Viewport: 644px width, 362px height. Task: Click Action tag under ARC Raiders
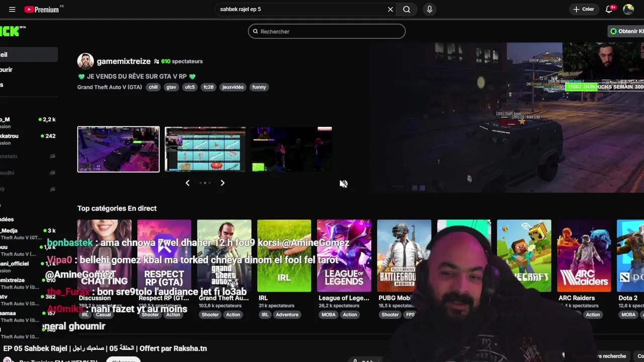click(593, 315)
